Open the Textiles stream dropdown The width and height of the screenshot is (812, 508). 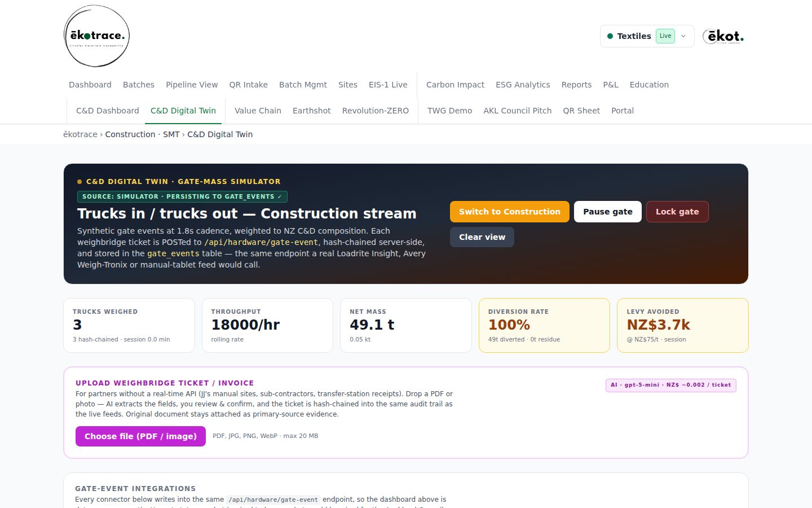647,36
